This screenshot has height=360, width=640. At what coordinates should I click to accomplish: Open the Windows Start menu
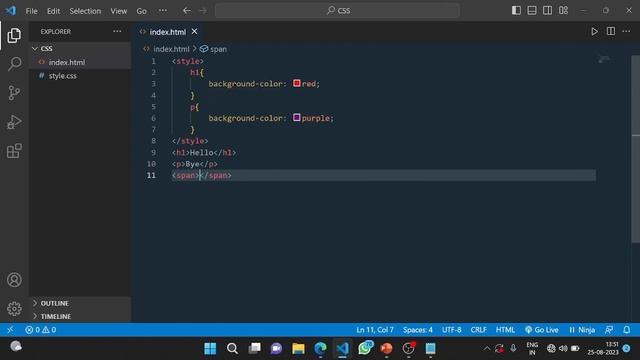(x=210, y=348)
